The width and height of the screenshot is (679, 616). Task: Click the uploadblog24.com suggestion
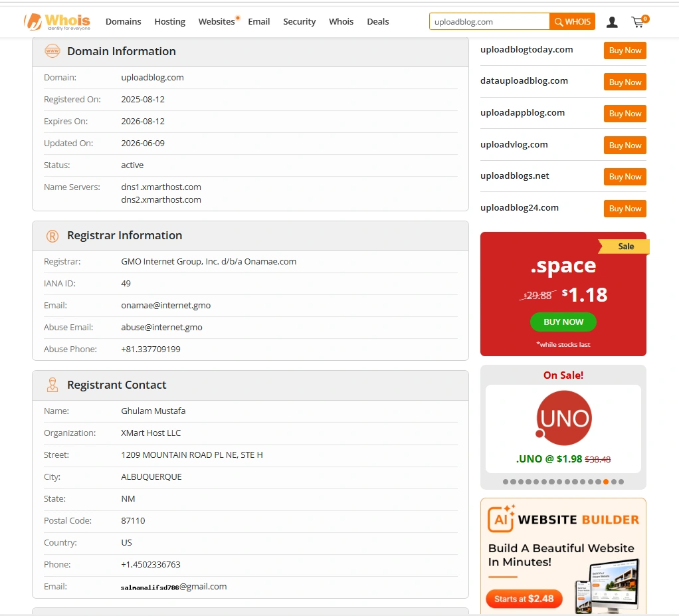pos(519,208)
